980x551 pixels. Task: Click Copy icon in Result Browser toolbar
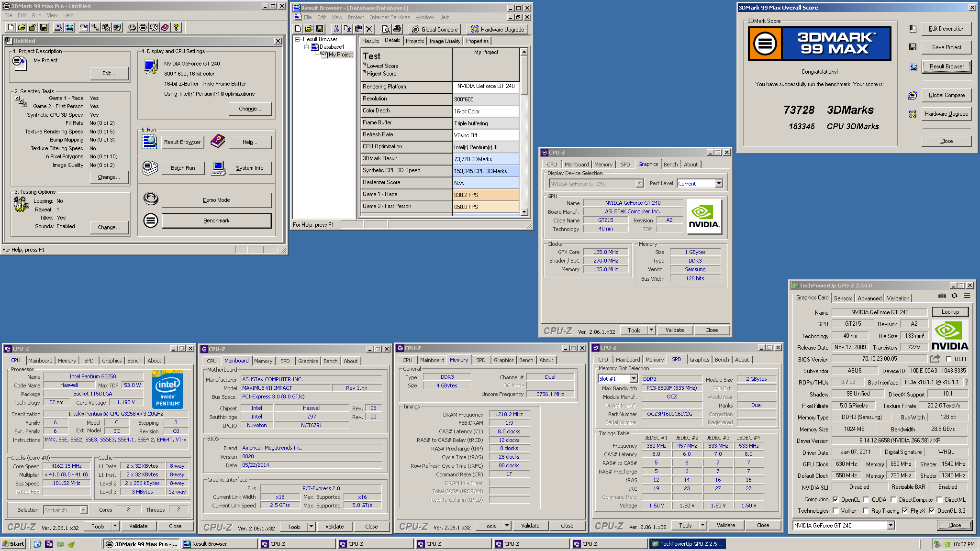(x=347, y=29)
